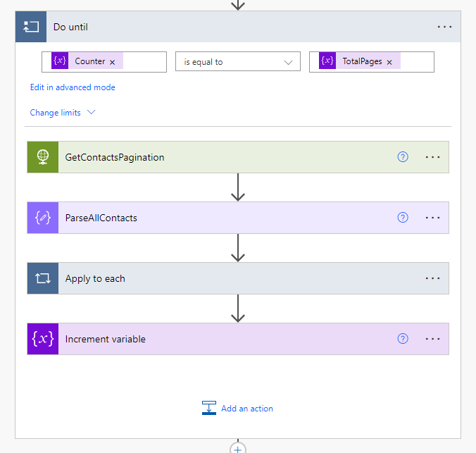
Task: Remove the Counter variable token
Action: tap(112, 62)
